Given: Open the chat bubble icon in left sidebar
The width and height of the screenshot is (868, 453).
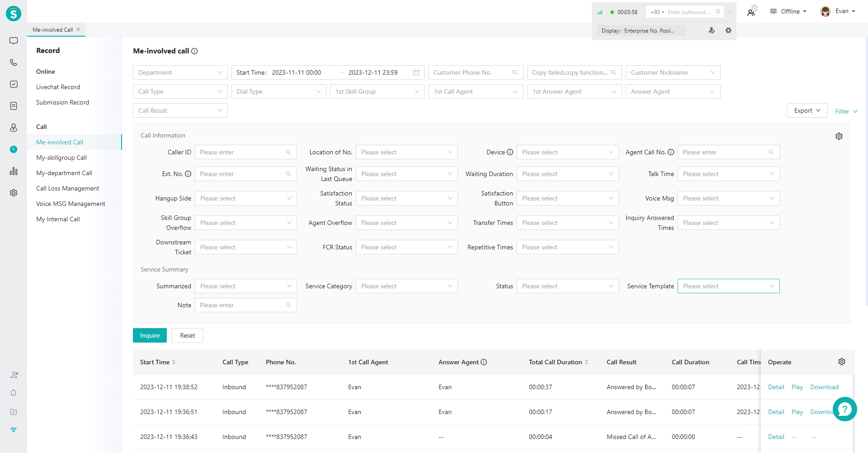Looking at the screenshot, I should [14, 41].
